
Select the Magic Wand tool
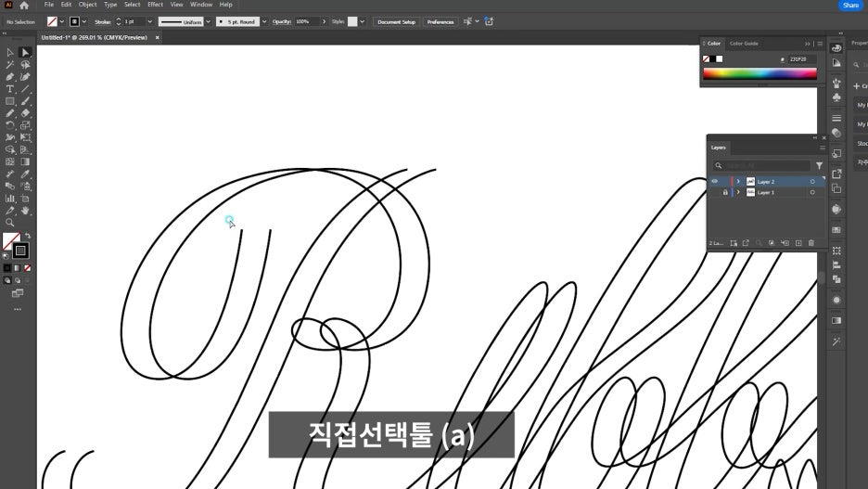point(10,64)
